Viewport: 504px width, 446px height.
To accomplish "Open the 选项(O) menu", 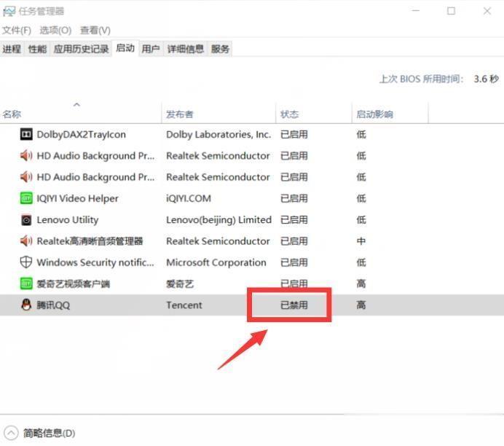I will [x=55, y=30].
